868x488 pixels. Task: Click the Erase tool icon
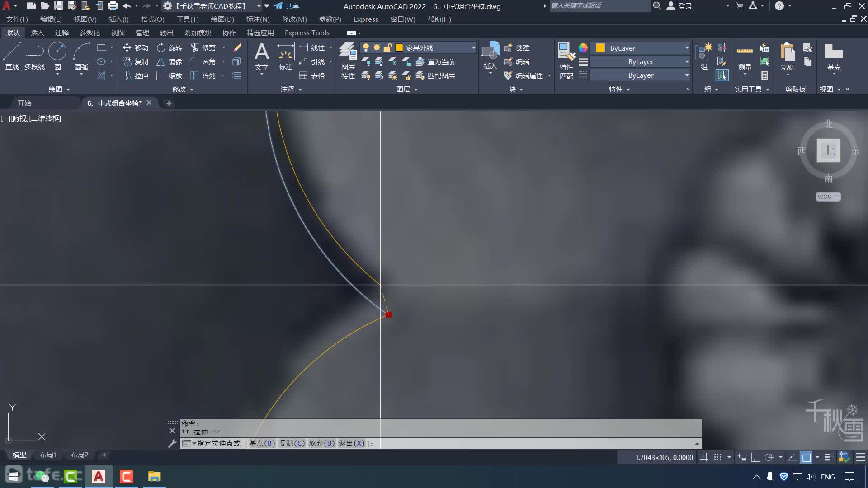pos(237,47)
